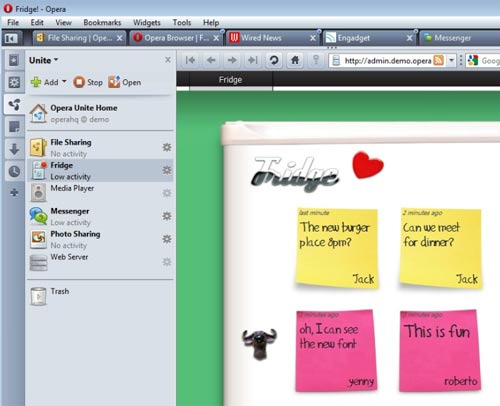Viewport: 500px width, 406px height.
Task: Click the yellow note 'Can we meet for dinner?'
Action: tap(441, 248)
